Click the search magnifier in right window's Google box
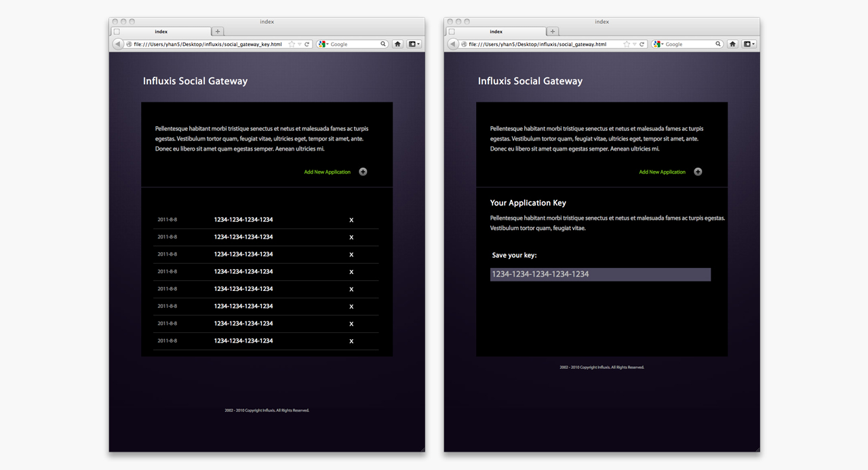 (718, 44)
